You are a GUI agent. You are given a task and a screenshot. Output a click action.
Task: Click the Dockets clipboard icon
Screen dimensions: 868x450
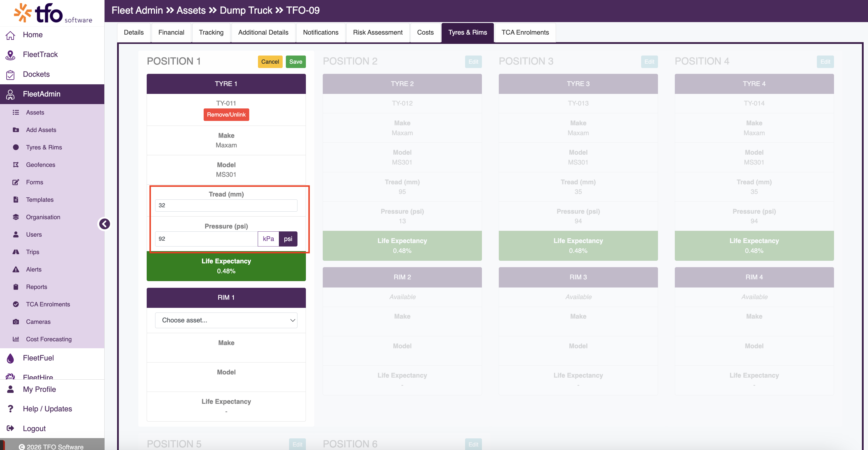point(10,74)
